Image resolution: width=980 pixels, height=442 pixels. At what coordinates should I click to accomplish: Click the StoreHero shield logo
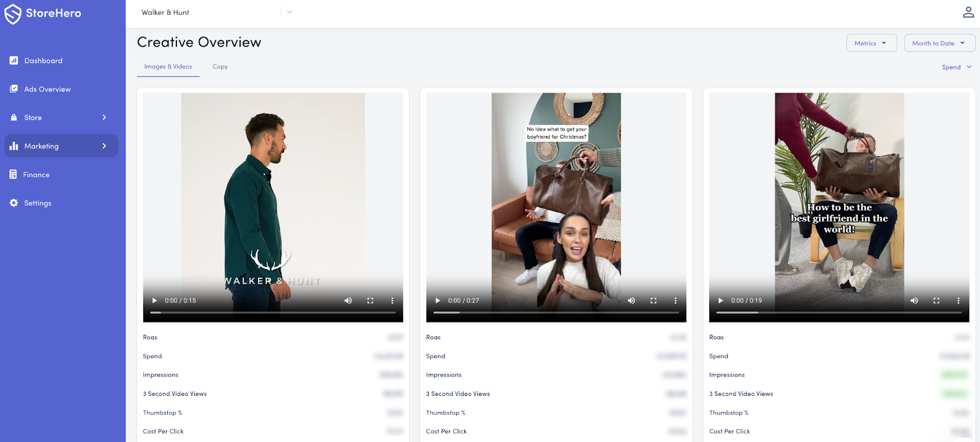tap(13, 13)
